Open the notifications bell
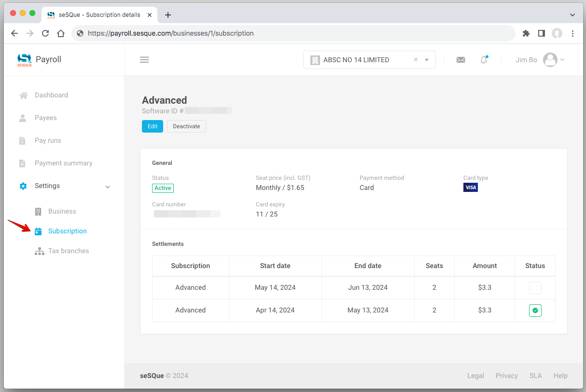 [484, 60]
